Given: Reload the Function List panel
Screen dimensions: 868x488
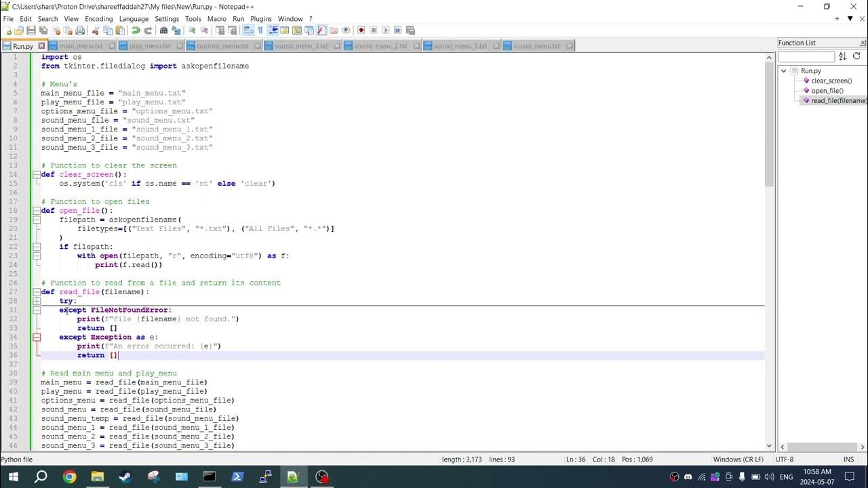Looking at the screenshot, I should pos(856,56).
